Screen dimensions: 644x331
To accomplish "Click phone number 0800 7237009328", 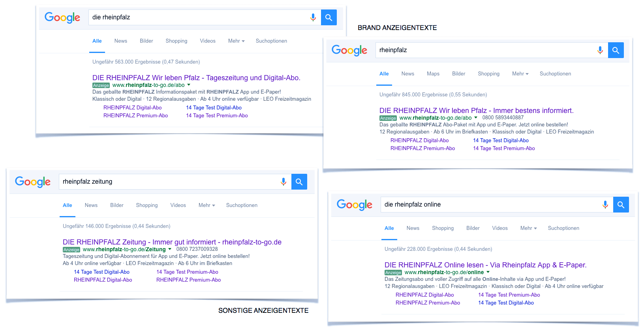I will (x=197, y=249).
